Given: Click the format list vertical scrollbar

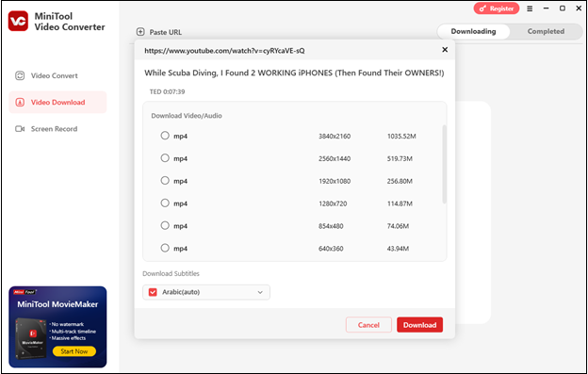Looking at the screenshot, I should tap(445, 164).
